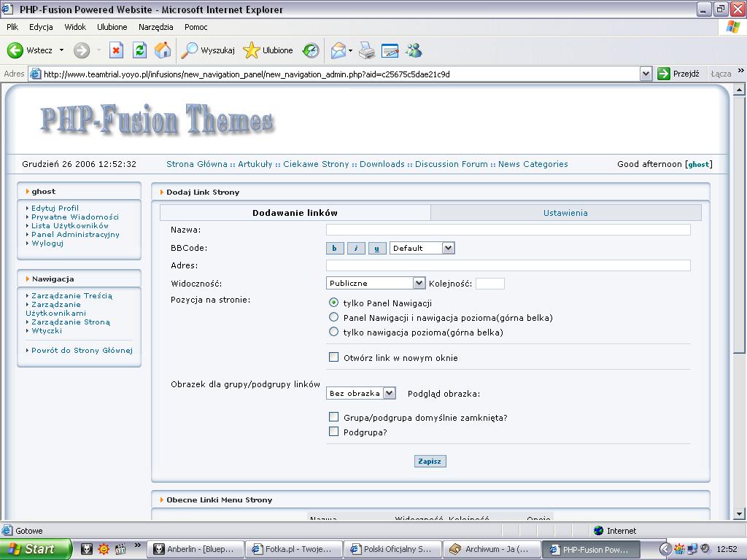Open the Ulubione menu in menu bar
747x560 pixels.
click(112, 27)
